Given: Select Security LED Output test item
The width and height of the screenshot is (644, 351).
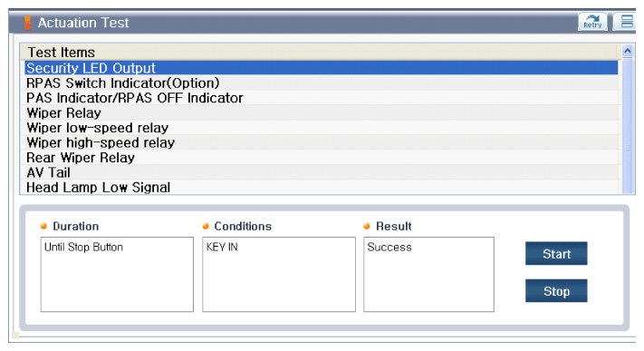Looking at the screenshot, I should pos(321,68).
